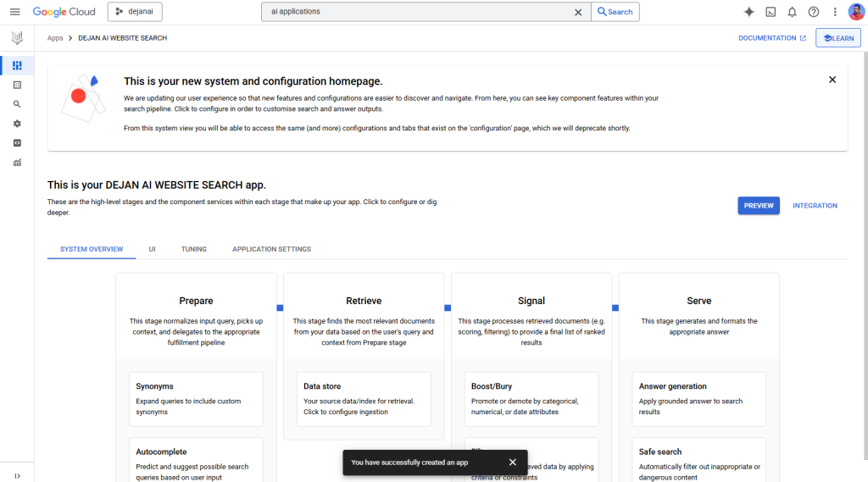Screen dimensions: 868x482
Task: Open the code integration icon in sidebar
Action: (17, 143)
